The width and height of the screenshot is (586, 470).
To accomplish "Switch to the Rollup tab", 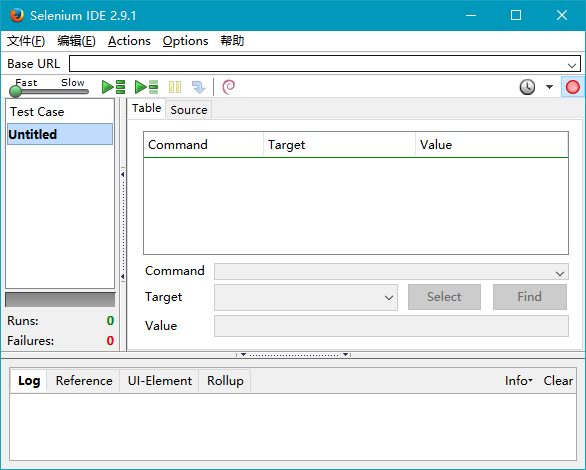I will click(x=225, y=381).
